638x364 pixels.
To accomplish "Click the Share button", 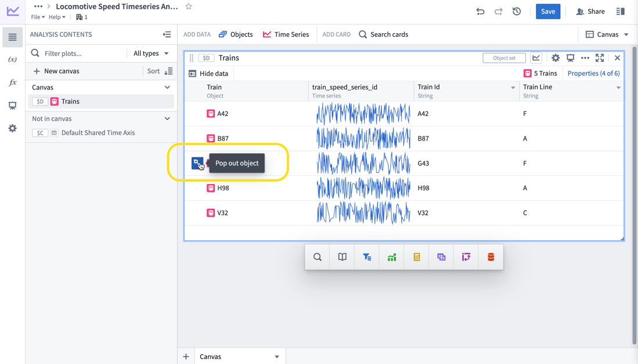I will pyautogui.click(x=590, y=12).
